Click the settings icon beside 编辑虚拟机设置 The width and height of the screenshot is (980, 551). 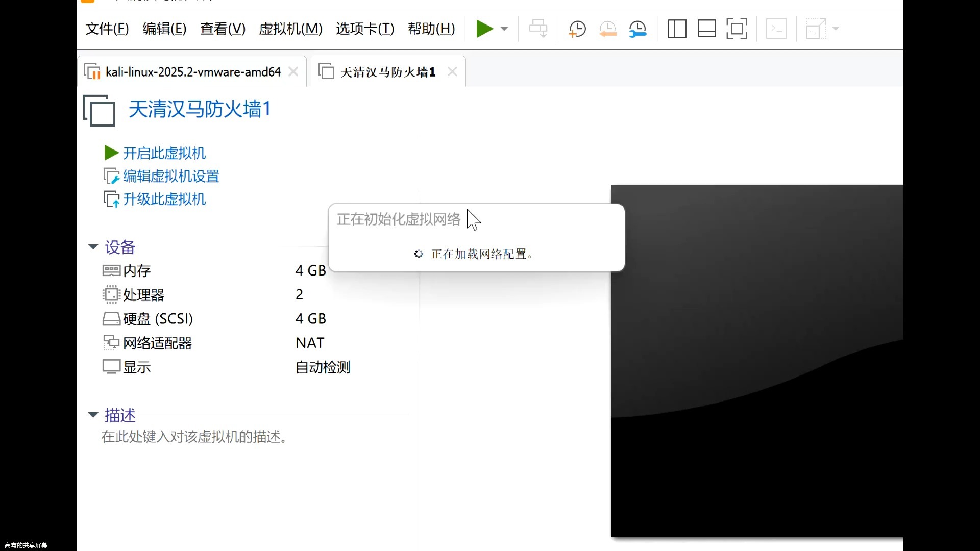pos(111,176)
